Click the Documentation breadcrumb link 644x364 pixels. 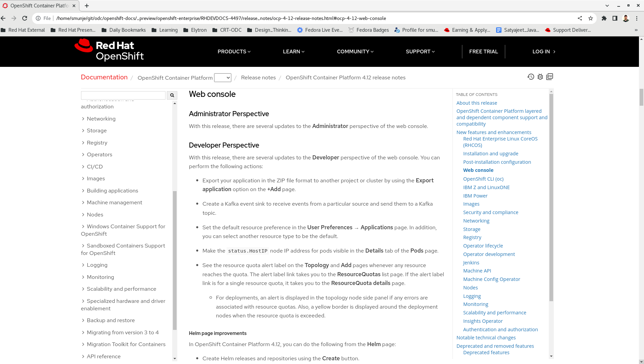pyautogui.click(x=104, y=77)
